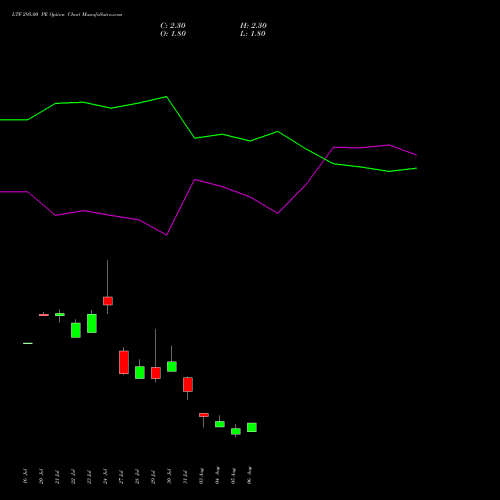500x500 pixels.
Task: Click the red candlestick for 03 Aug
Action: 204,415
